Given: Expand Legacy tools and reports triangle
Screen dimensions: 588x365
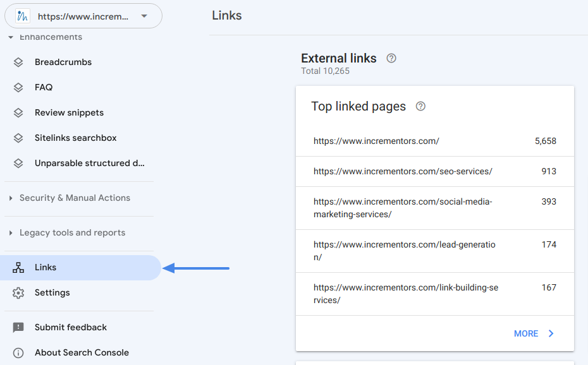Looking at the screenshot, I should [x=11, y=233].
